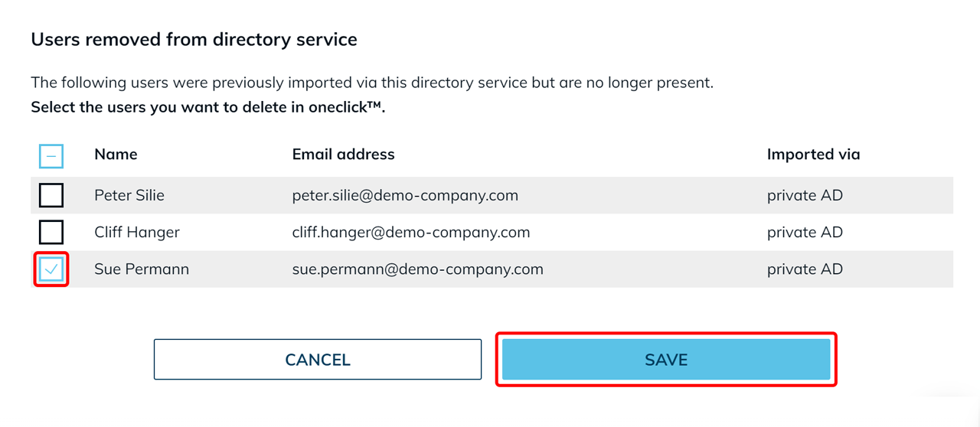
Task: Click the Name column header
Action: [116, 155]
